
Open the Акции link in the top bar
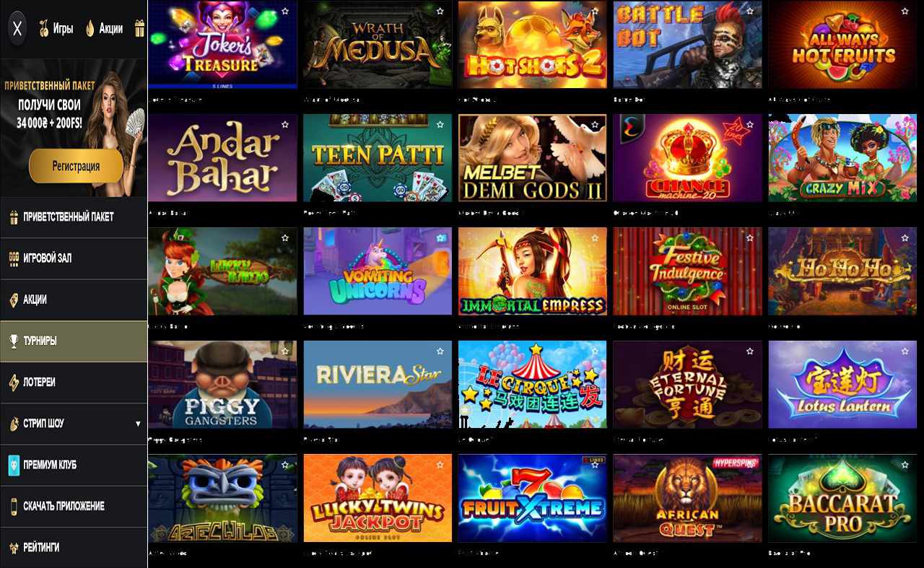click(110, 29)
